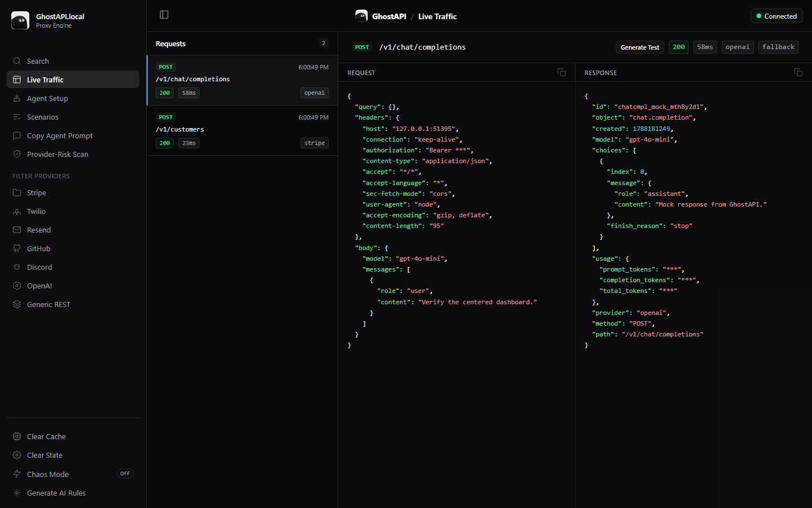The image size is (812, 508).
Task: Filter providers by Discord
Action: (73, 267)
